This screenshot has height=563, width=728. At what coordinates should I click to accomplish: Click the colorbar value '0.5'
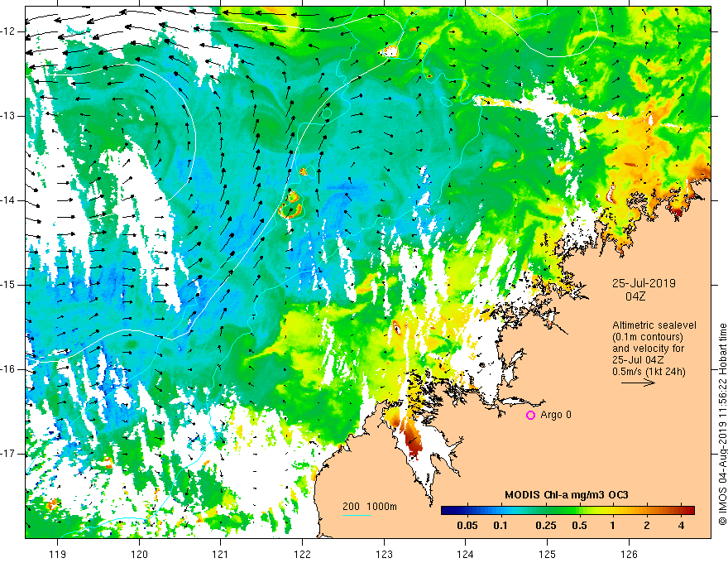[579, 526]
